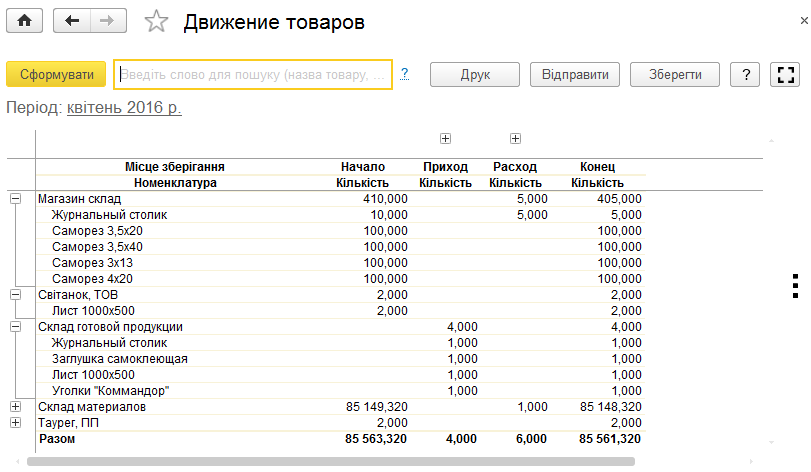Screen dimensions: 811x472
Task: Click the Зберегти button
Action: click(x=674, y=74)
